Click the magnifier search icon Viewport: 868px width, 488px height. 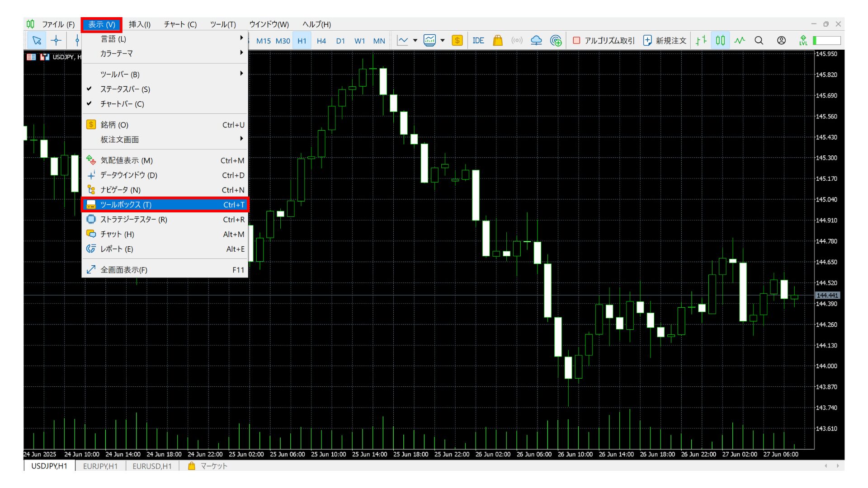759,41
